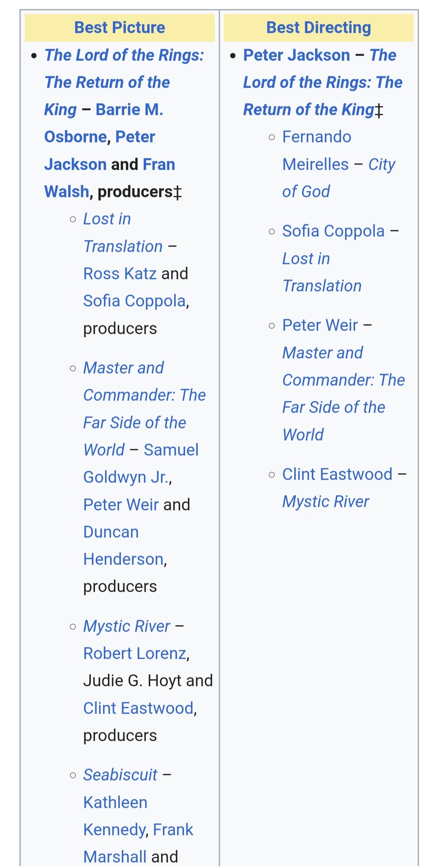Open Ross Katz link
The width and height of the screenshot is (438, 868).
pos(120,274)
